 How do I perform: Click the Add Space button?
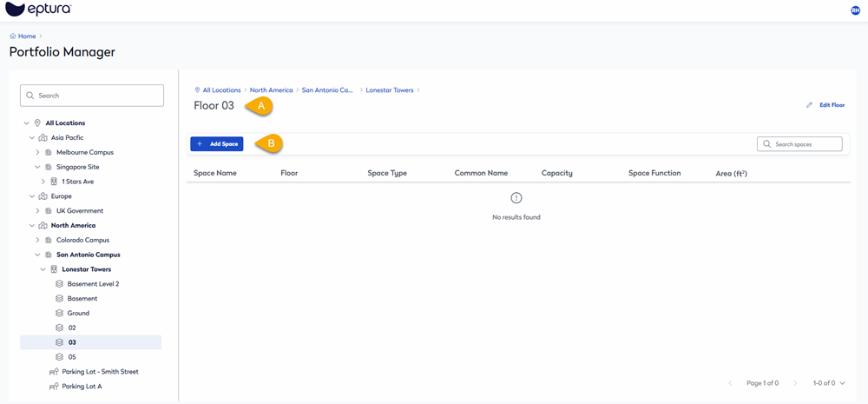tap(216, 144)
